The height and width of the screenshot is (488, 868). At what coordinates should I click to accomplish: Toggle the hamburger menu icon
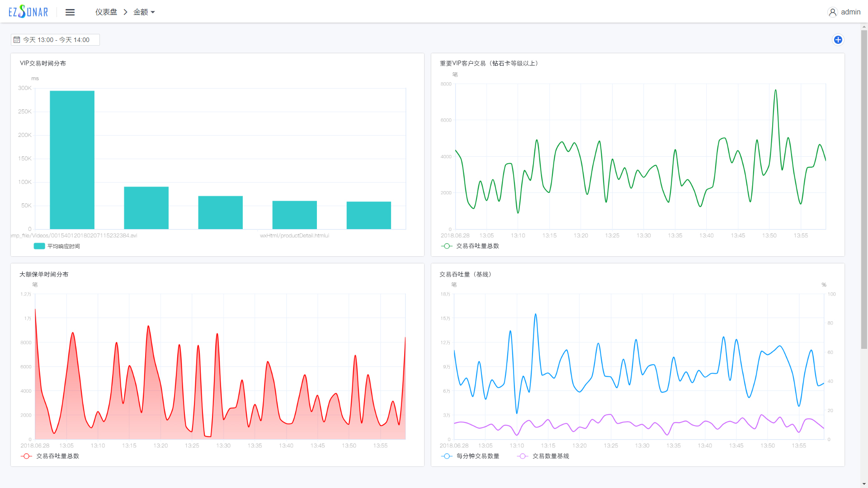(70, 12)
